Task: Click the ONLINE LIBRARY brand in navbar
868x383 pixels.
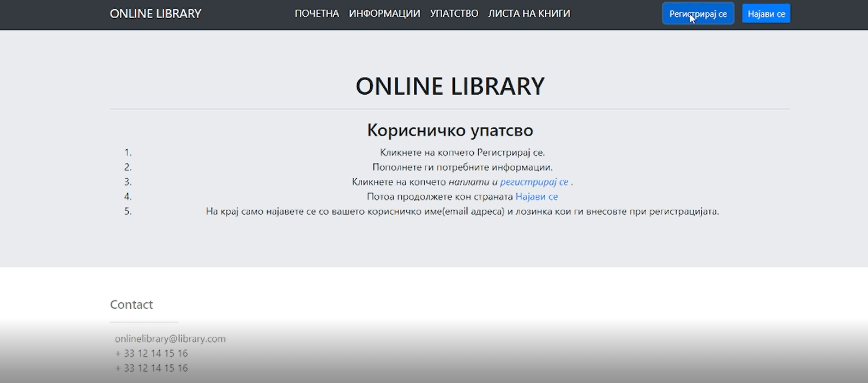Action: [x=155, y=14]
